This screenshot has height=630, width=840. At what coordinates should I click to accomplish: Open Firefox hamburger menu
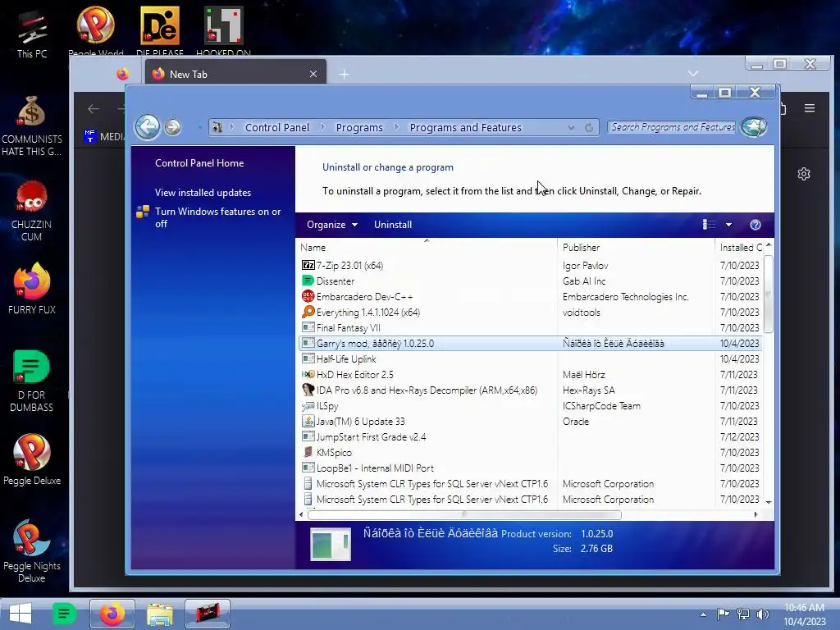pos(810,108)
